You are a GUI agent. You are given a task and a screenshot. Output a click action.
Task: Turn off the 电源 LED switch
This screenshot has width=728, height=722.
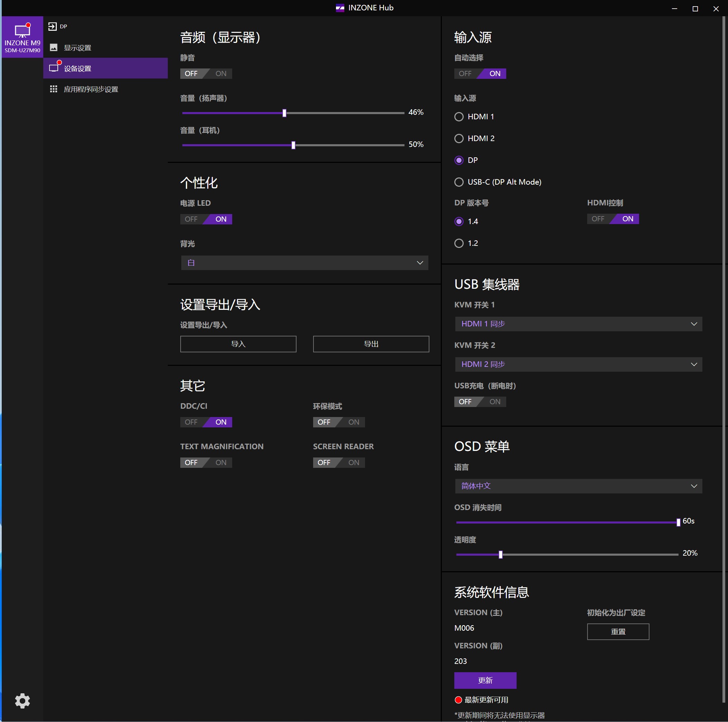(191, 219)
